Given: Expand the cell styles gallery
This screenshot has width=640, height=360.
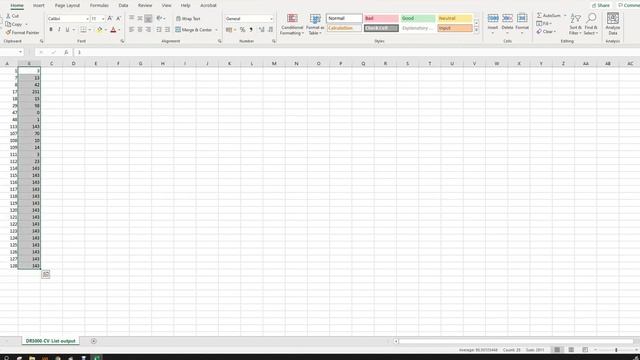Looking at the screenshot, I should pos(476,31).
